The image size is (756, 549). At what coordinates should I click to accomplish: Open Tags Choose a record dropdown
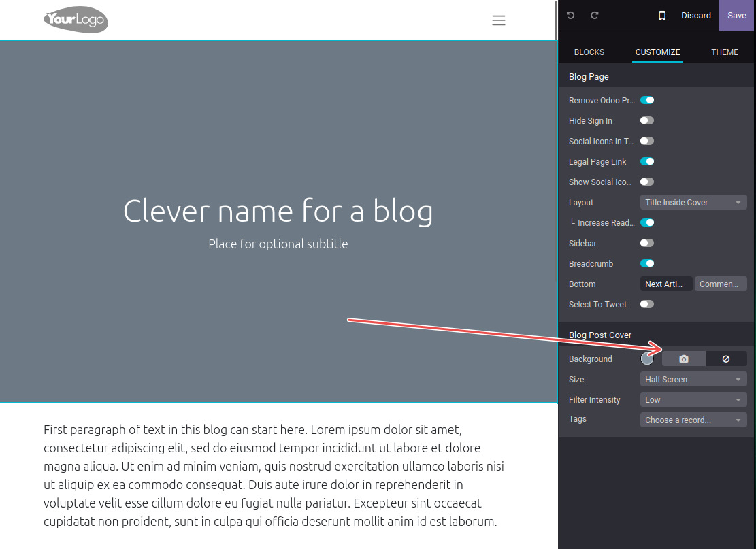[x=693, y=420]
